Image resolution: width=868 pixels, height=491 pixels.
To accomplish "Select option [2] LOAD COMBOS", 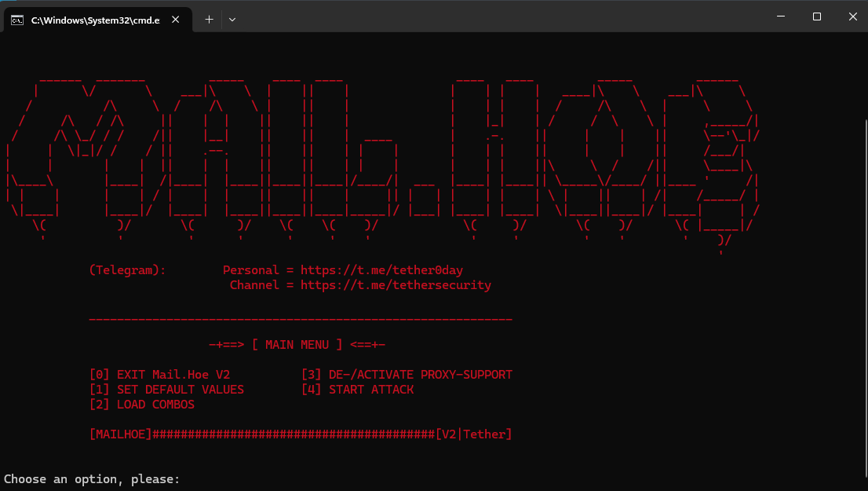I will coord(142,404).
